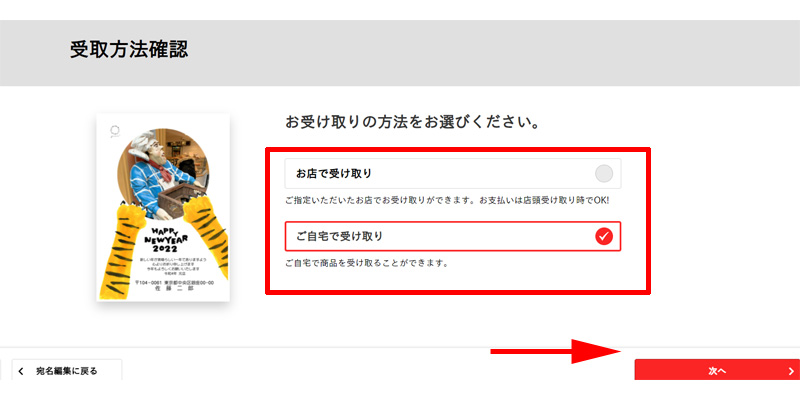Click the お受け取りの方法をお選びください heading
Viewport: 800px width, 400px height.
(x=412, y=122)
